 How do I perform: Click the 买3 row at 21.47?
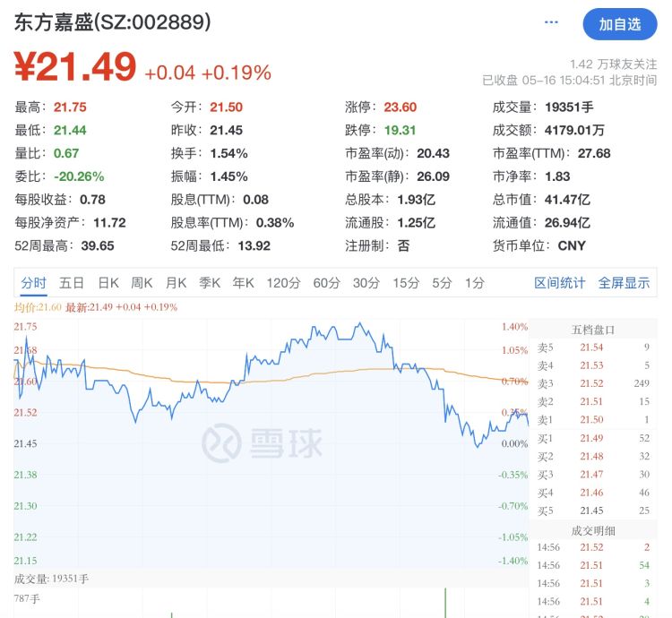tap(593, 475)
